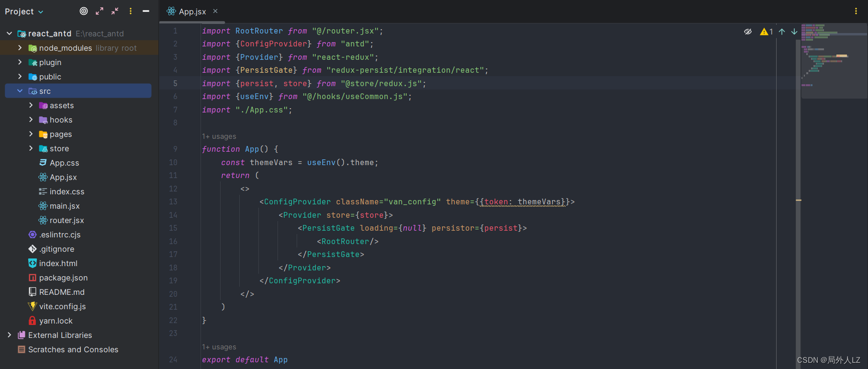This screenshot has width=868, height=369.
Task: Click line number 5 in the gutter
Action: (175, 83)
